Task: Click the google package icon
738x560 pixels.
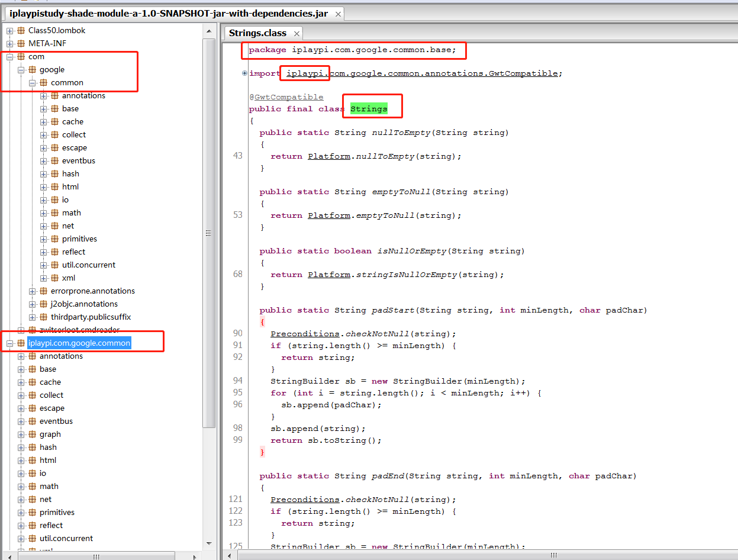Action: [x=32, y=69]
